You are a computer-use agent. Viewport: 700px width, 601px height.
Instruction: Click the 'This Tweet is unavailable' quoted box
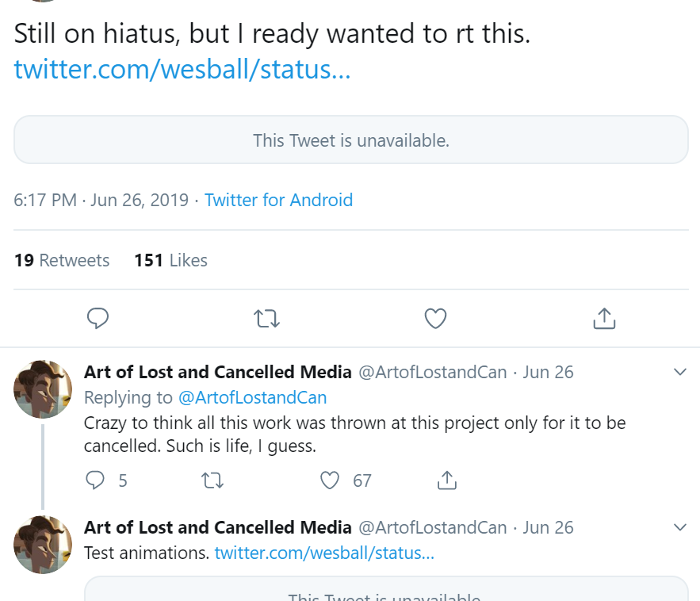point(351,140)
